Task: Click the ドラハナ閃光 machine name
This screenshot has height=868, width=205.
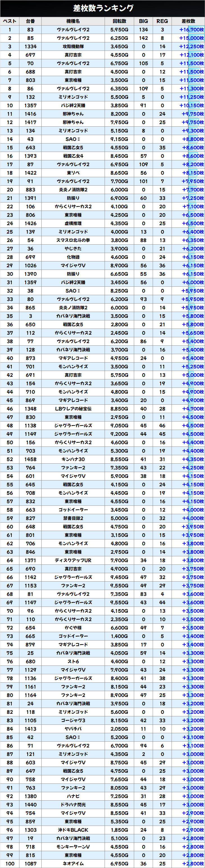Action: pos(73,805)
